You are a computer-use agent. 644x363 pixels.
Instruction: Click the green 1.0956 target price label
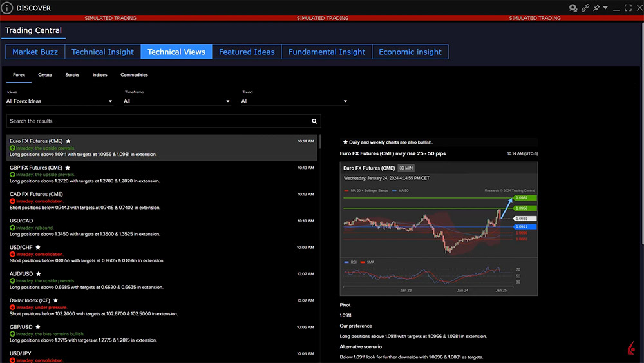coord(525,208)
